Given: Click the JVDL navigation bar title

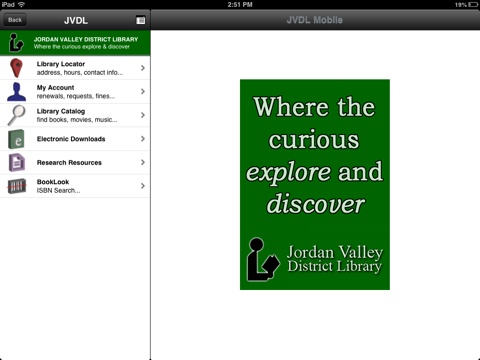Looking at the screenshot, I should (76, 20).
